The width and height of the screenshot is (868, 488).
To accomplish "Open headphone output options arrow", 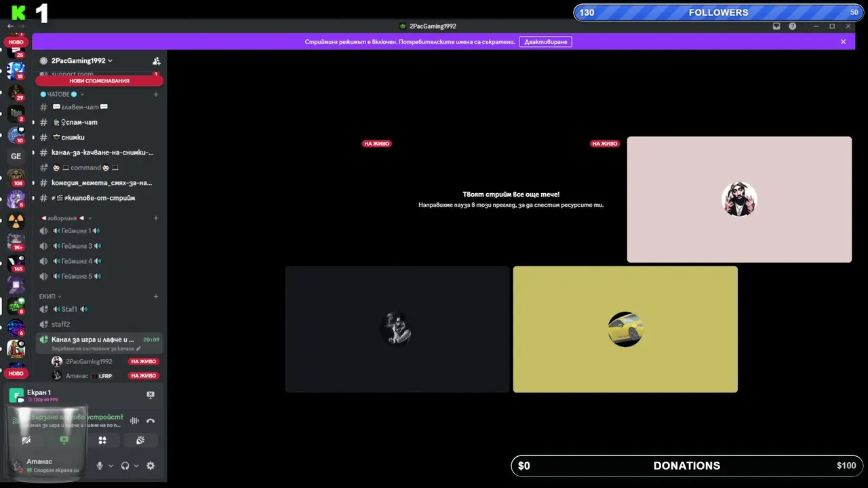I will pyautogui.click(x=136, y=466).
